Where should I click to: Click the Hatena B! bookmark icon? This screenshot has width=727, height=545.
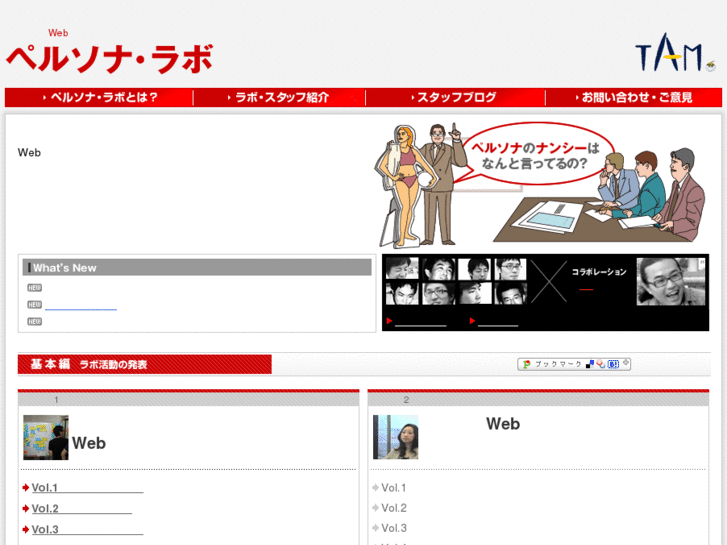(613, 365)
